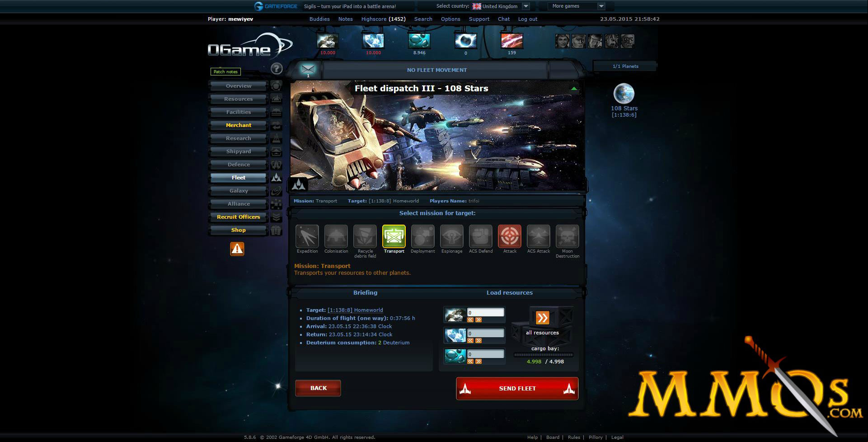Viewport: 868px width, 442px height.
Task: Click the orange warning triangle icon
Action: click(237, 249)
